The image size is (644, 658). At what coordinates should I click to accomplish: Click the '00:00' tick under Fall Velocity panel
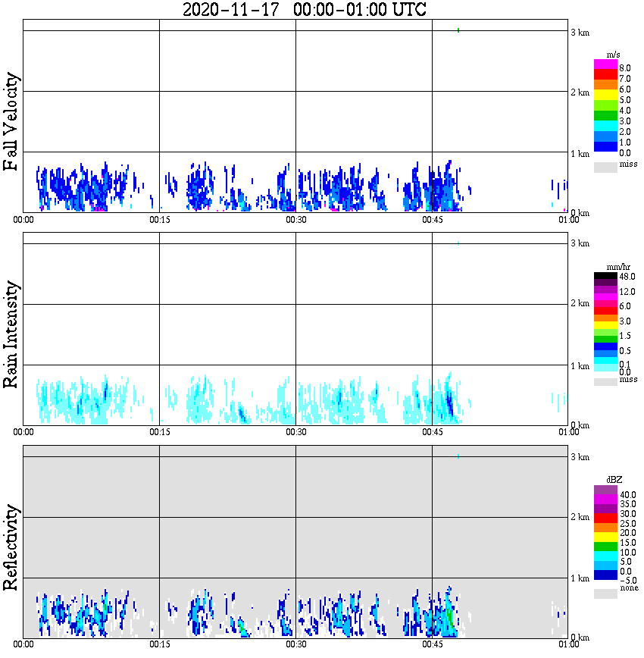23,220
